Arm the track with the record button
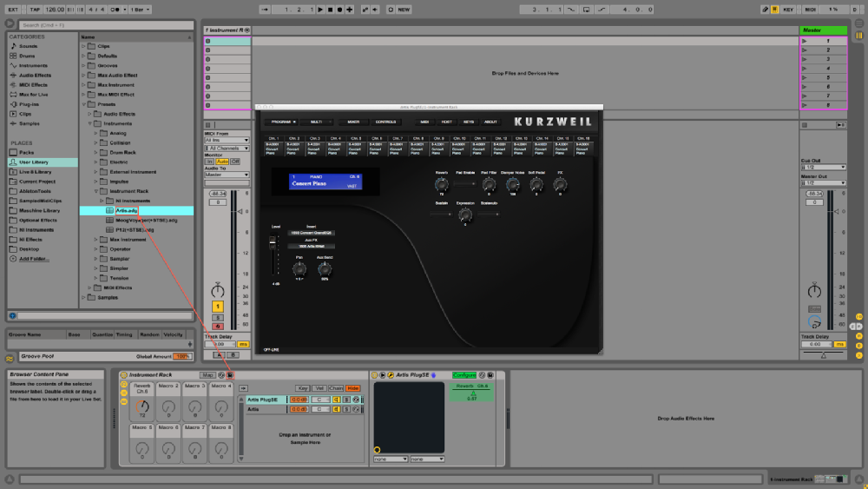This screenshot has width=868, height=489. [218, 327]
